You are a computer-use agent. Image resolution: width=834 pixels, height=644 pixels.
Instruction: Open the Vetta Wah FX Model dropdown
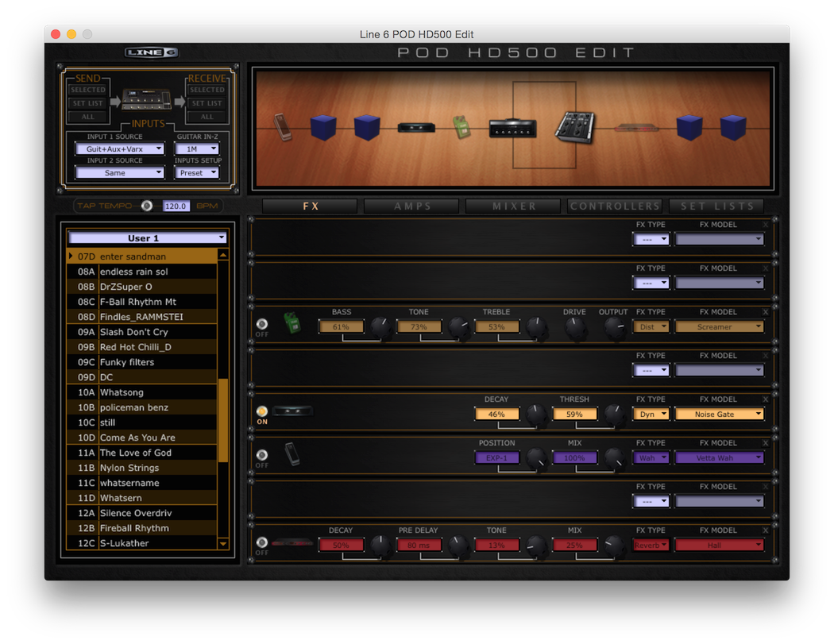719,457
